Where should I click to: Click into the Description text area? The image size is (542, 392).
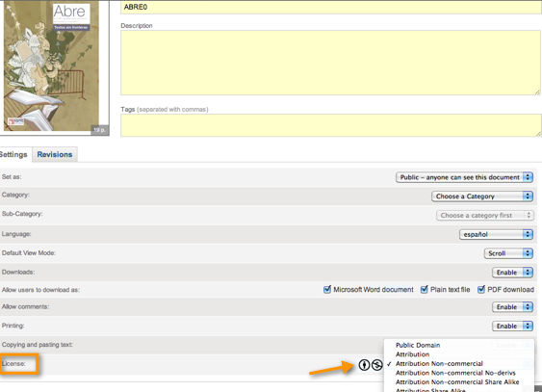coord(331,63)
